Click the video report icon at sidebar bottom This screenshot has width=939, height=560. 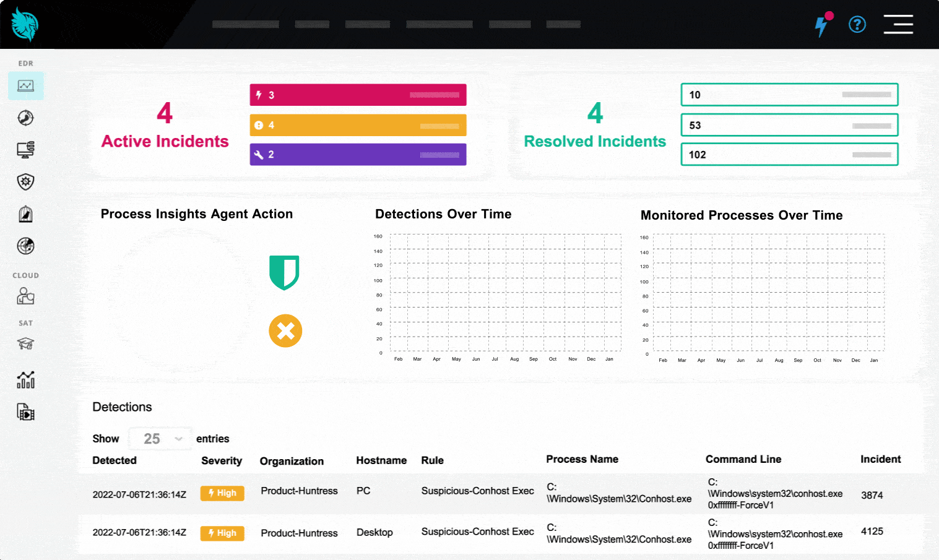click(26, 411)
